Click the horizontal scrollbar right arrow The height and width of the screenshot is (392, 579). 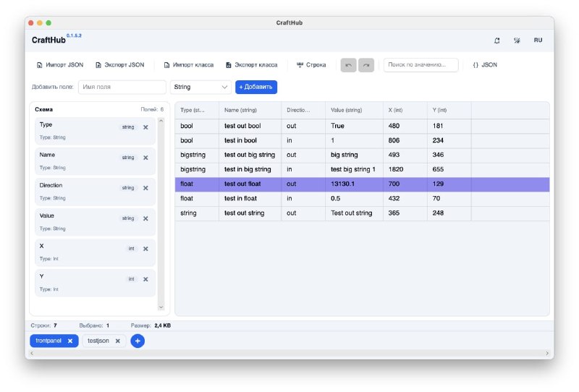point(547,353)
